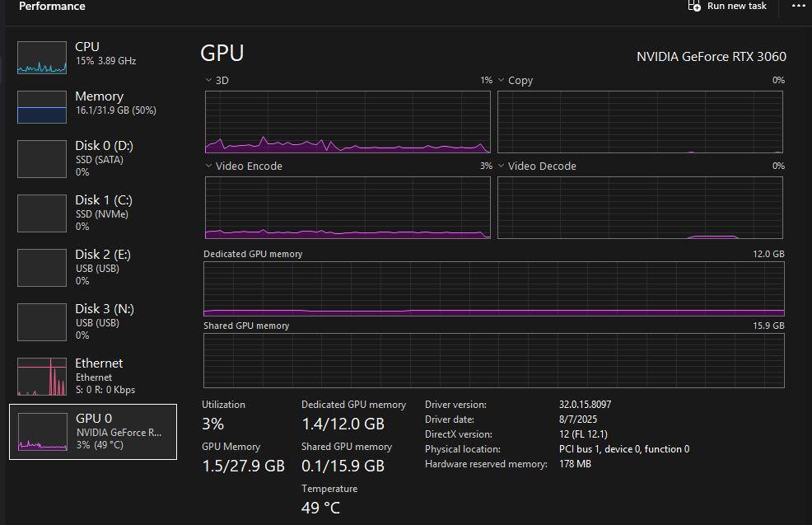The width and height of the screenshot is (812, 525).
Task: Click the Video Encode utilization graph
Action: [x=347, y=208]
